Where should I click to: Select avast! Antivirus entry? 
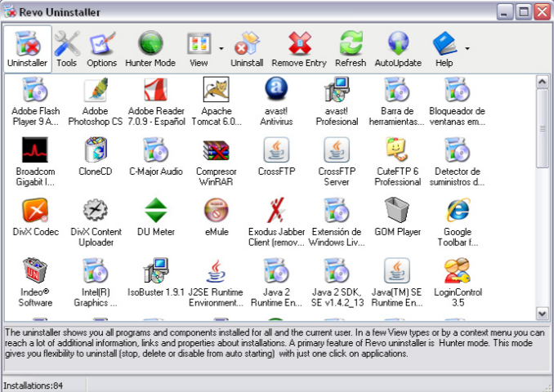(x=276, y=102)
